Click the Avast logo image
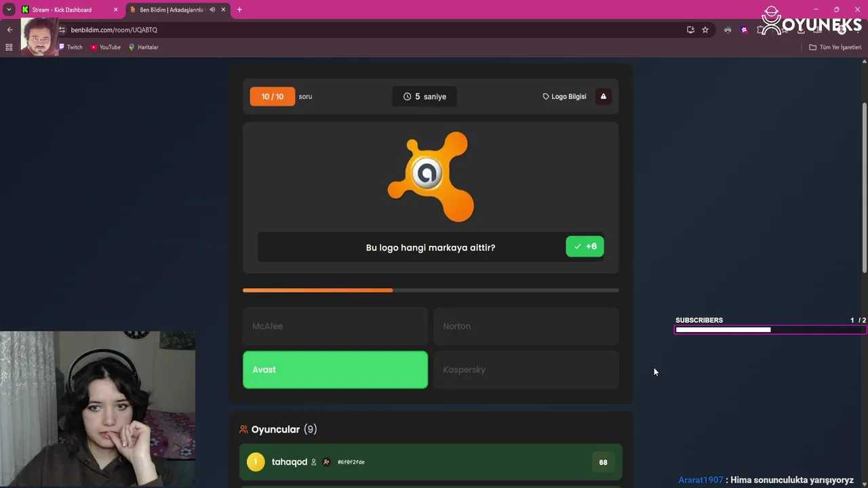This screenshot has width=868, height=488. tap(430, 176)
